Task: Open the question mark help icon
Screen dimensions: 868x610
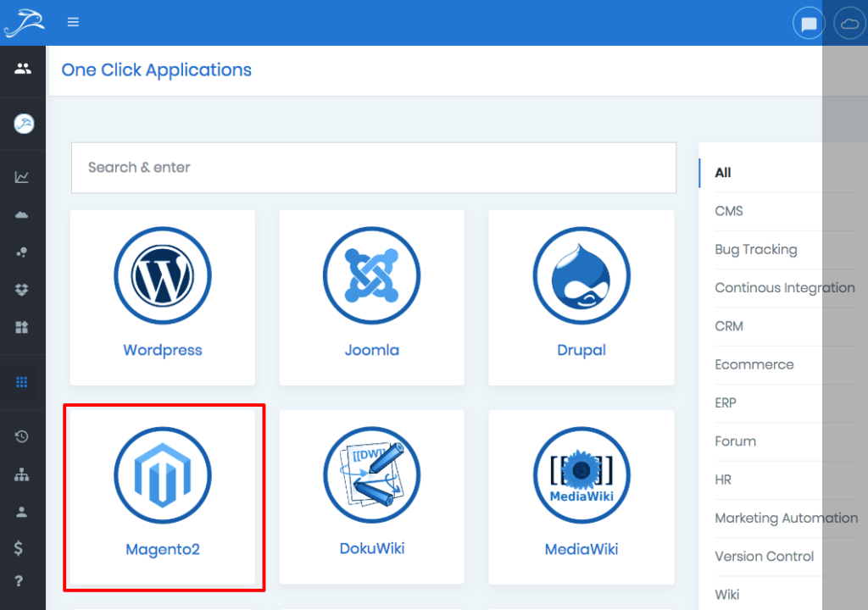Action: pos(19,581)
